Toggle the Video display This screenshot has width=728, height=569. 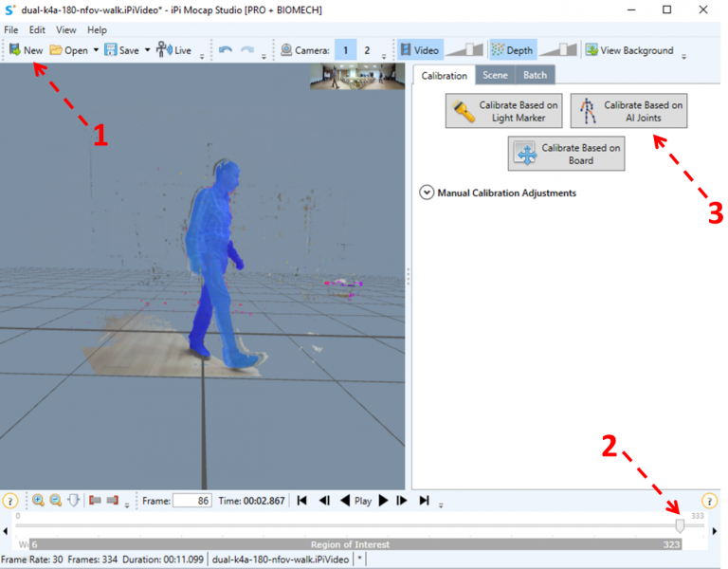420,50
